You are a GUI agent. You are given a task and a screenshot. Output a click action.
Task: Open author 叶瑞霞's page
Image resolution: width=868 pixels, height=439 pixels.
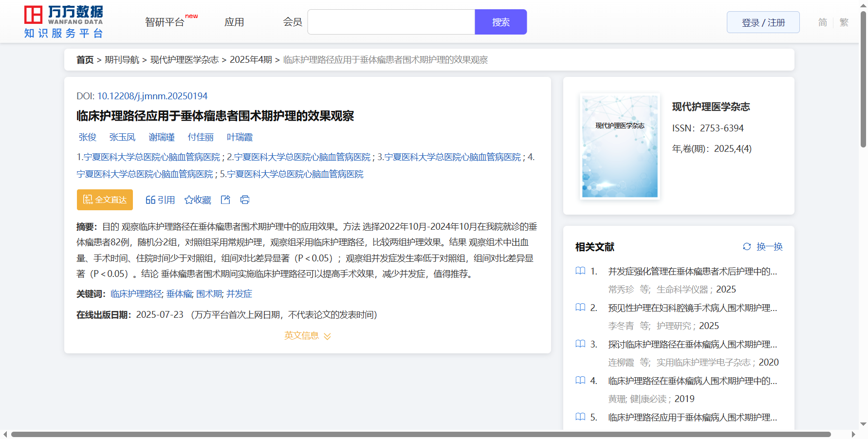pyautogui.click(x=240, y=137)
